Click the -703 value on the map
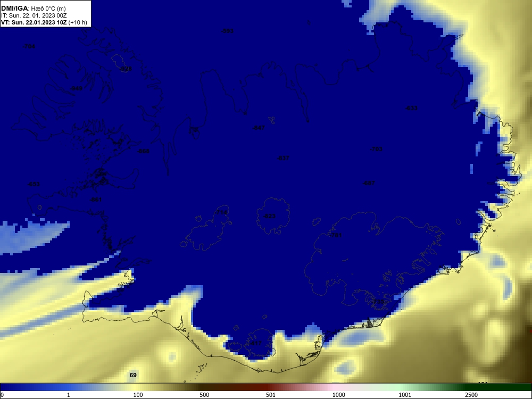 tap(376, 149)
